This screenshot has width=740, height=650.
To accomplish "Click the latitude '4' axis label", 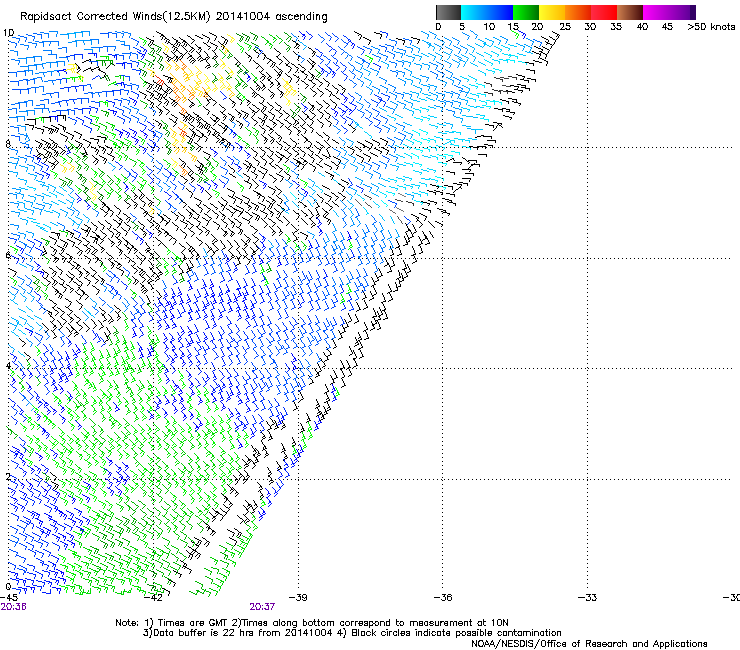I will click(8, 366).
